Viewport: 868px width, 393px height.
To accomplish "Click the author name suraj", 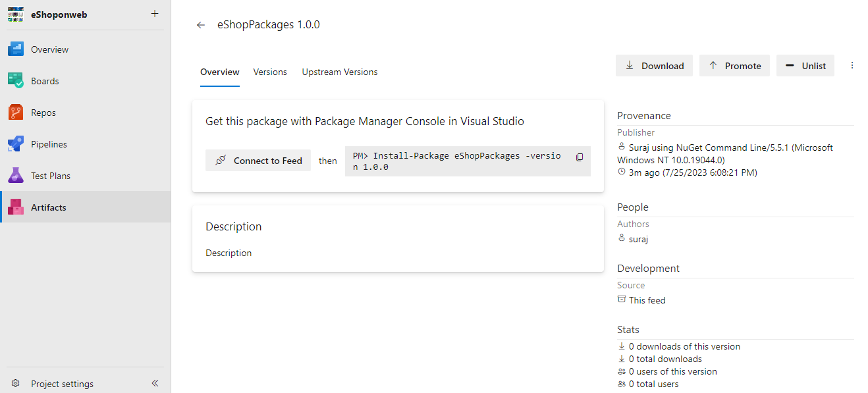I will coord(638,239).
